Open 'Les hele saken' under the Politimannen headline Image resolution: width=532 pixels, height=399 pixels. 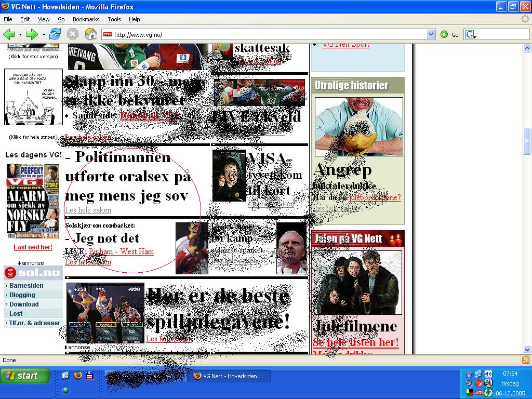pyautogui.click(x=88, y=210)
